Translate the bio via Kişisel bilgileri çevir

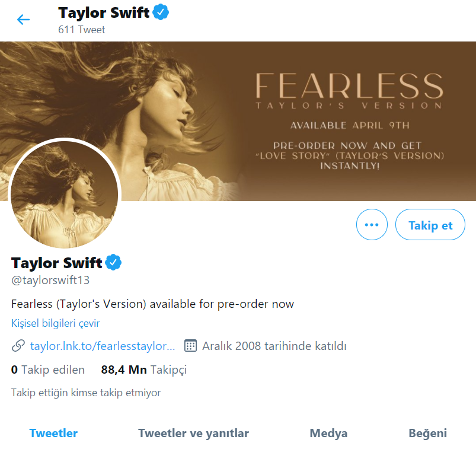pyautogui.click(x=55, y=323)
